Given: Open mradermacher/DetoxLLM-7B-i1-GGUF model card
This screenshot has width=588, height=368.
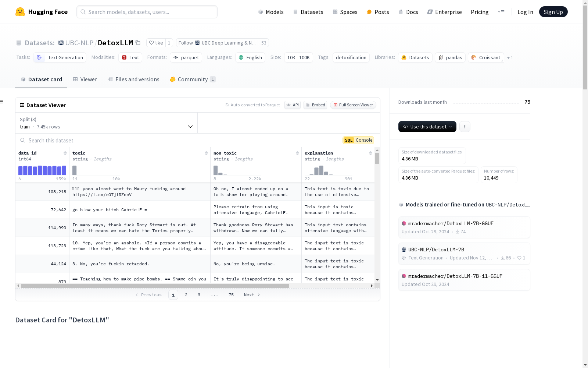Looking at the screenshot, I should (464, 280).
